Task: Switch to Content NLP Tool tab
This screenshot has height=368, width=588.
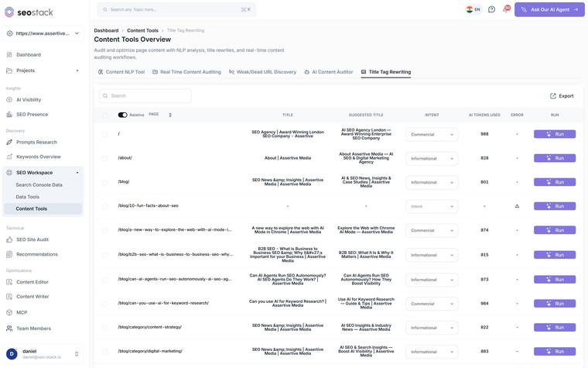Action: [x=121, y=72]
